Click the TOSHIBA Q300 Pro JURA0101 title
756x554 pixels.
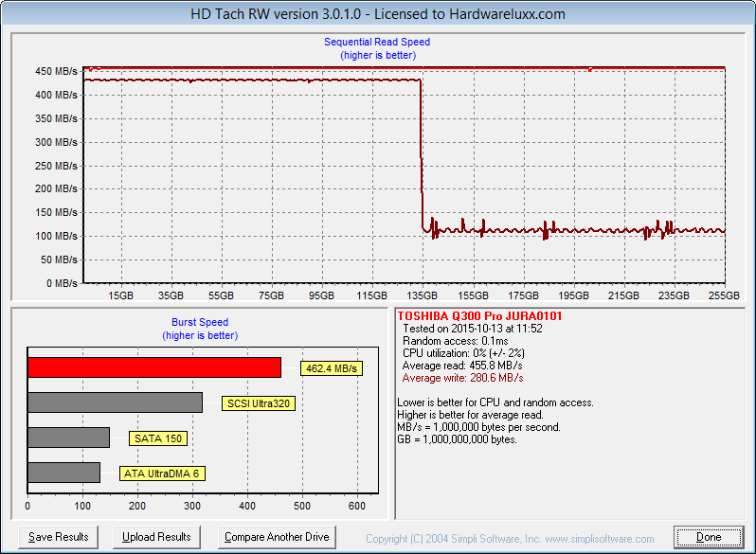(x=479, y=316)
